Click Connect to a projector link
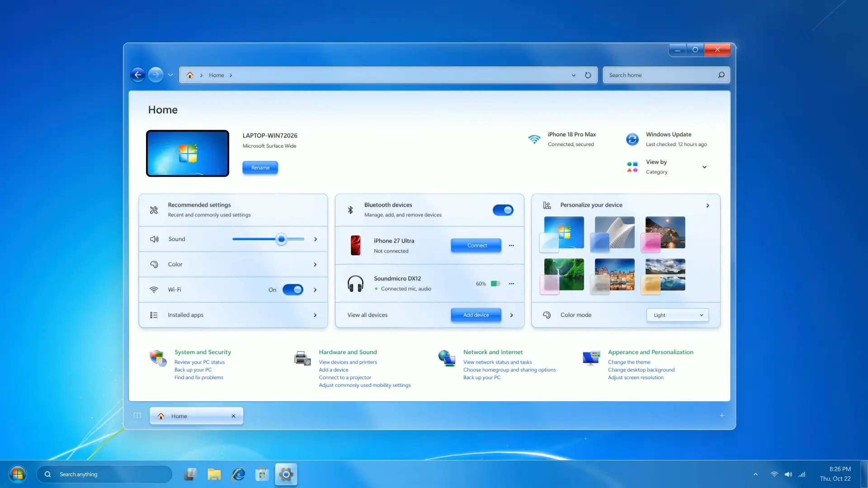This screenshot has height=488, width=868. [344, 377]
